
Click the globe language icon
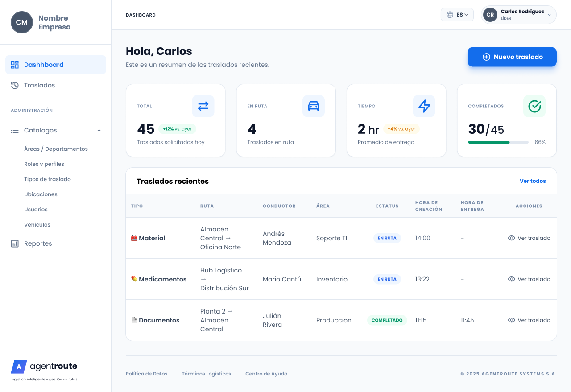[x=450, y=15]
